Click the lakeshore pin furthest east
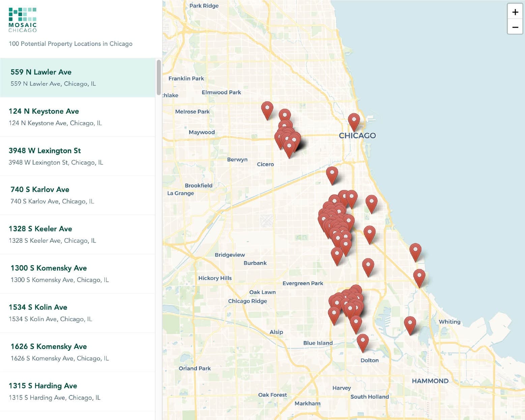The image size is (525, 420). click(x=419, y=278)
